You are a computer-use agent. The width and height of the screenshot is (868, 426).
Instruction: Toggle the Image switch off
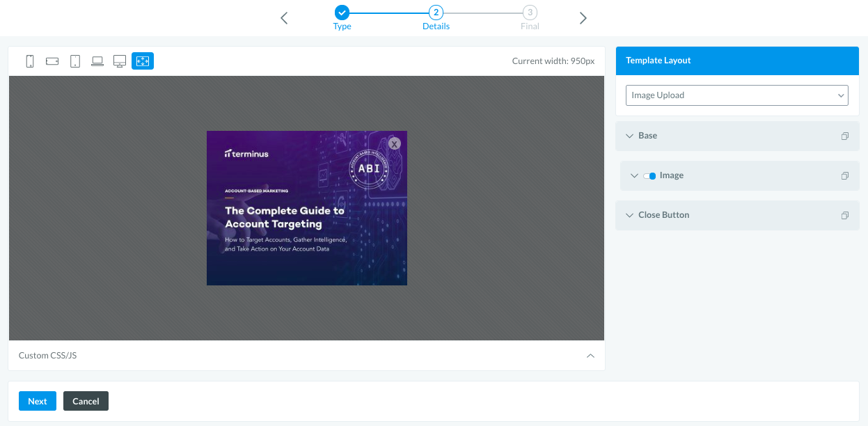(649, 176)
